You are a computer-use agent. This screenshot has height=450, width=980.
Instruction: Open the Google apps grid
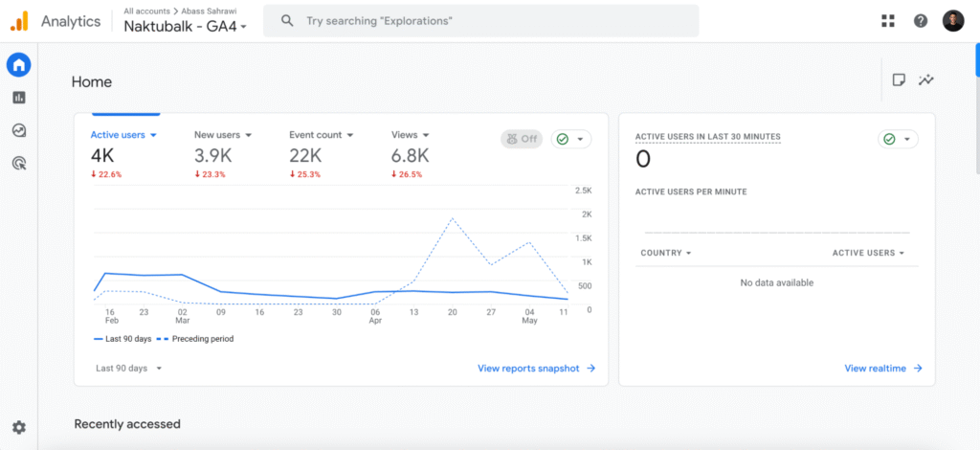coord(887,21)
